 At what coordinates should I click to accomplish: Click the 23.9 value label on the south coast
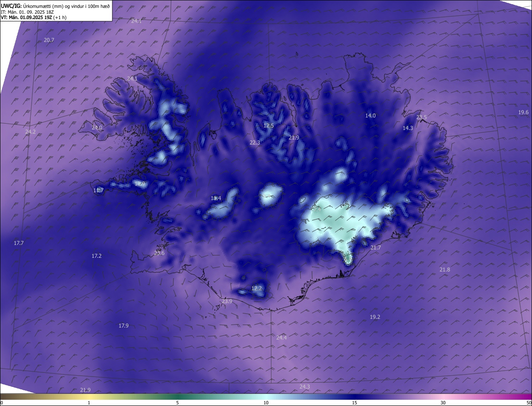pos(227,301)
